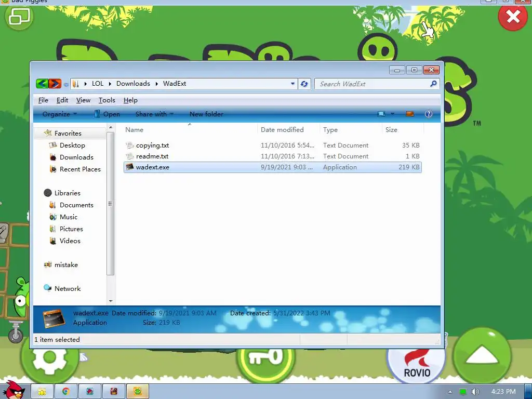Select the wadext.exe application file
This screenshot has width=532, height=399.
[x=272, y=167]
